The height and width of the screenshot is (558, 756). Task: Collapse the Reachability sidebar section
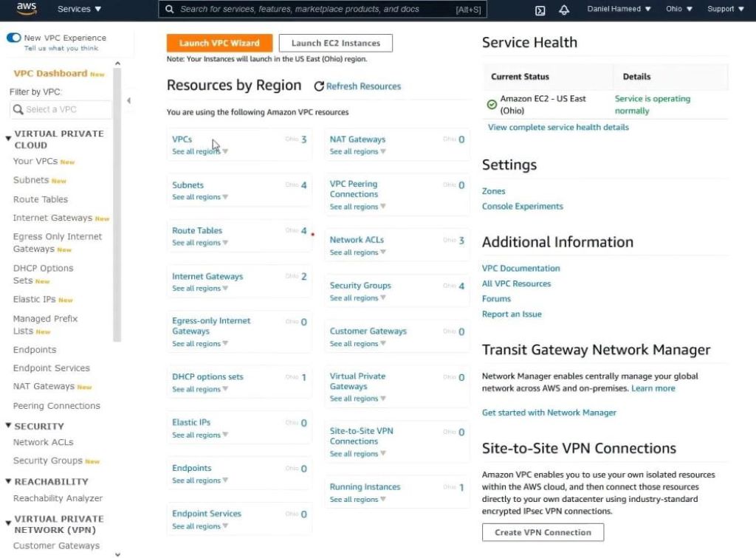[8, 481]
